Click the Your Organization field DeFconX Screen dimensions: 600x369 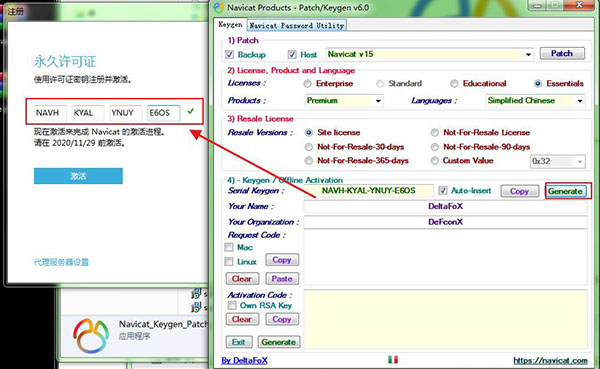click(x=445, y=222)
